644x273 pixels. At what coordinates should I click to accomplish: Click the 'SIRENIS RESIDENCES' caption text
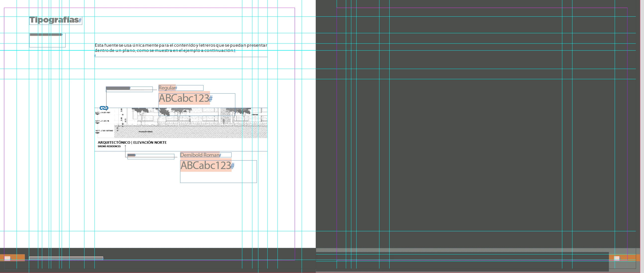(x=109, y=146)
